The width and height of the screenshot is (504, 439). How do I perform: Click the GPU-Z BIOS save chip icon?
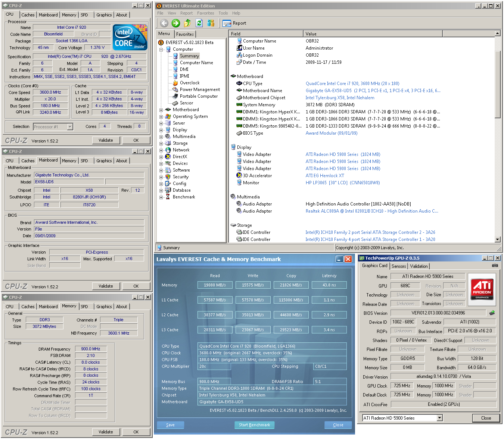(492, 313)
